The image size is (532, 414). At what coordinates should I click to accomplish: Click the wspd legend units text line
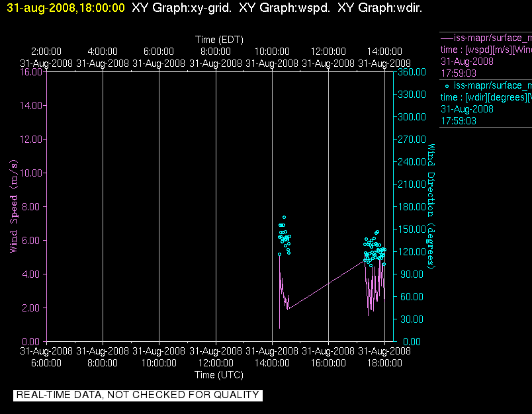486,50
